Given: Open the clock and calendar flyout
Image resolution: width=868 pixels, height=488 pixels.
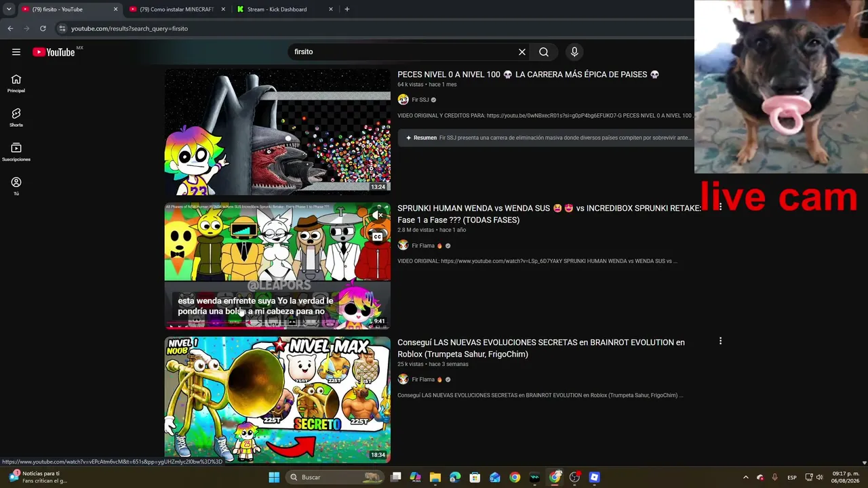Looking at the screenshot, I should point(846,477).
